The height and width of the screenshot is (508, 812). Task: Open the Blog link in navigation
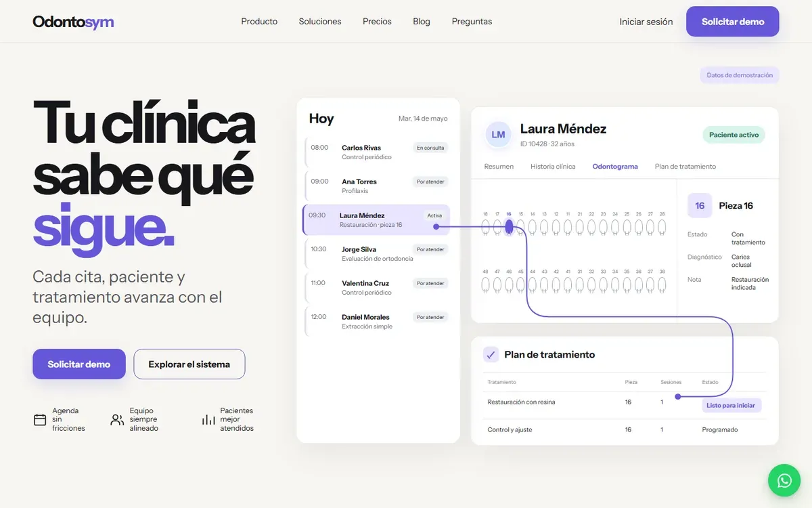(x=422, y=22)
